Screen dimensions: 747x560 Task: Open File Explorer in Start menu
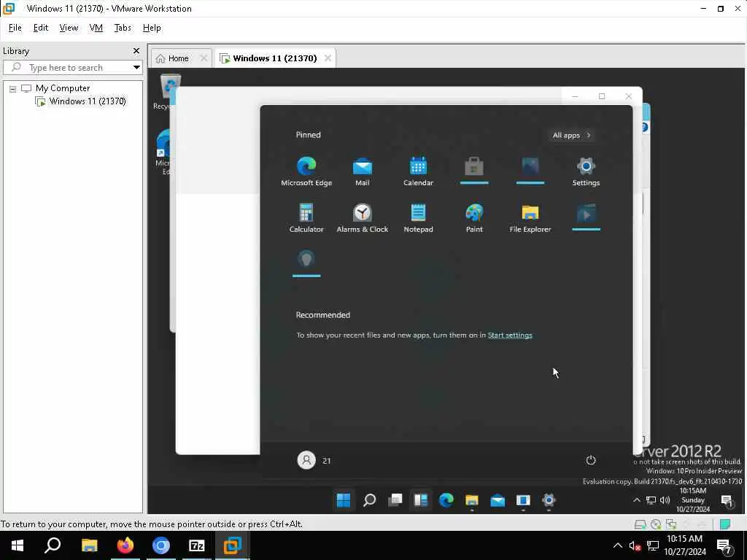click(x=530, y=217)
